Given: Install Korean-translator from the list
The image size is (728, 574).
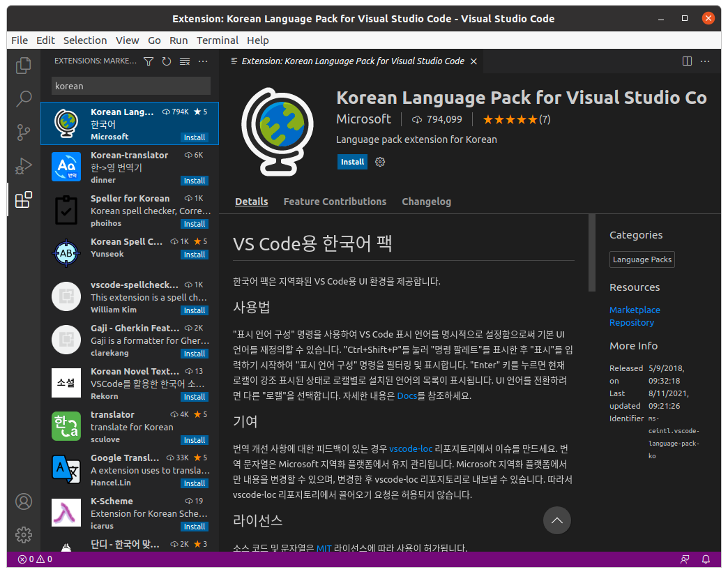Looking at the screenshot, I should pyautogui.click(x=194, y=181).
